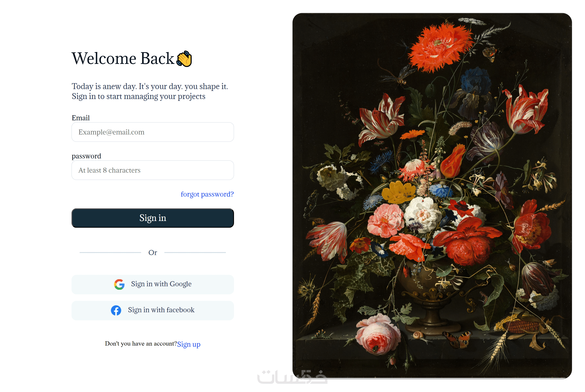Click the waving hand emoji

pyautogui.click(x=184, y=59)
